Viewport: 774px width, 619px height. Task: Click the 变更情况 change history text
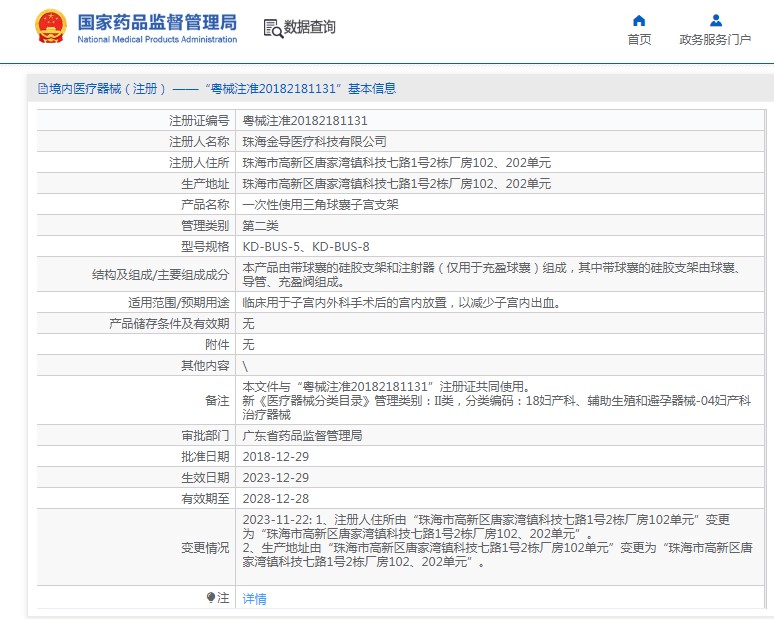[x=498, y=541]
